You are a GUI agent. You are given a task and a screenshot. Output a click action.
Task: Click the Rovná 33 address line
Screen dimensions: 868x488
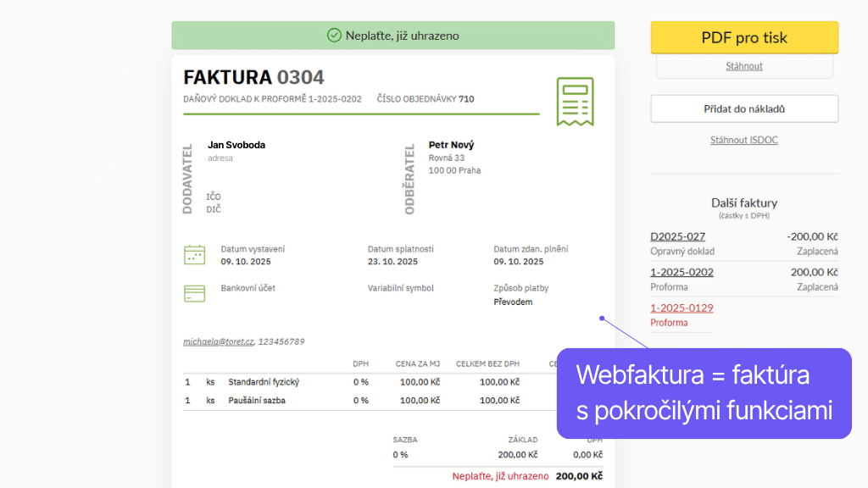446,158
